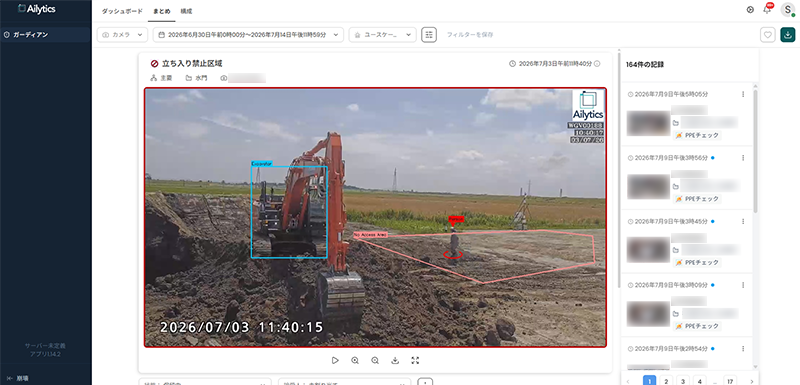Viewport: 800px width, 385px height.
Task: Open the user avatar S menu
Action: (788, 10)
